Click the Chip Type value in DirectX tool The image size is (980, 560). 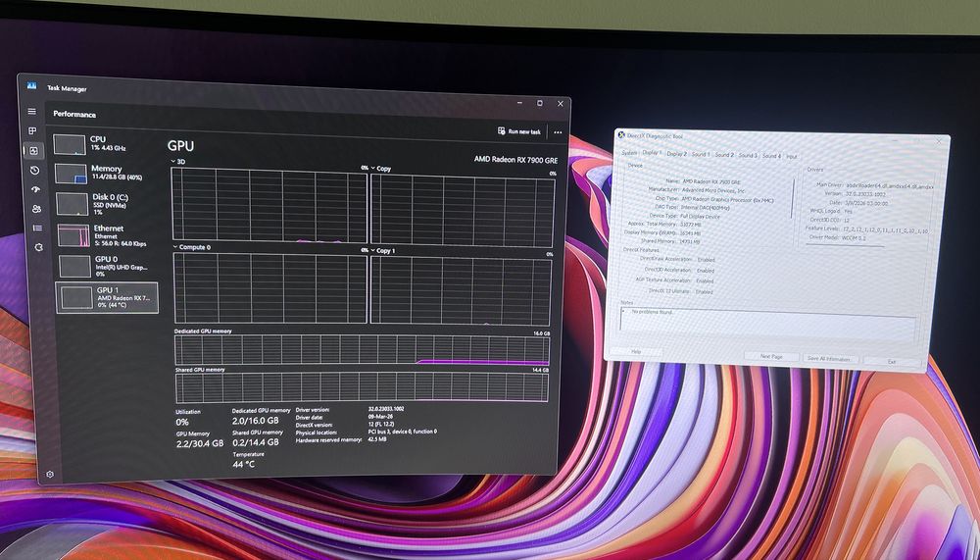727,198
